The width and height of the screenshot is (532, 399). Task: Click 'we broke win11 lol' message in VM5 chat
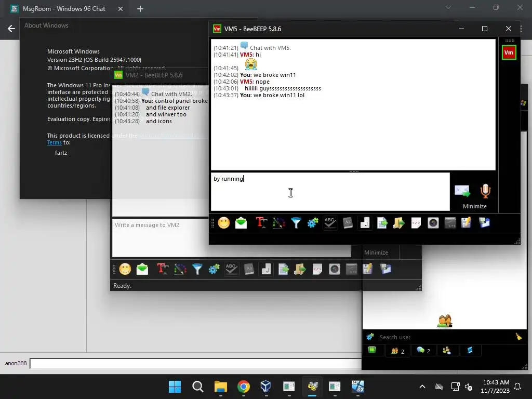coord(279,96)
